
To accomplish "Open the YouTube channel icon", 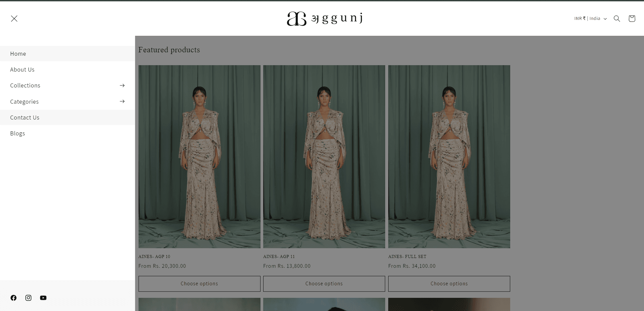I will (43, 298).
